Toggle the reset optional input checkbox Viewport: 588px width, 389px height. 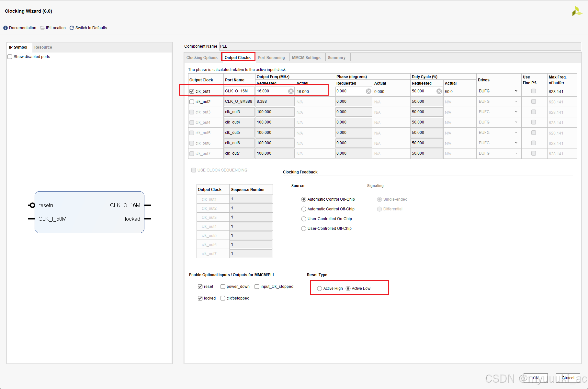coord(200,287)
